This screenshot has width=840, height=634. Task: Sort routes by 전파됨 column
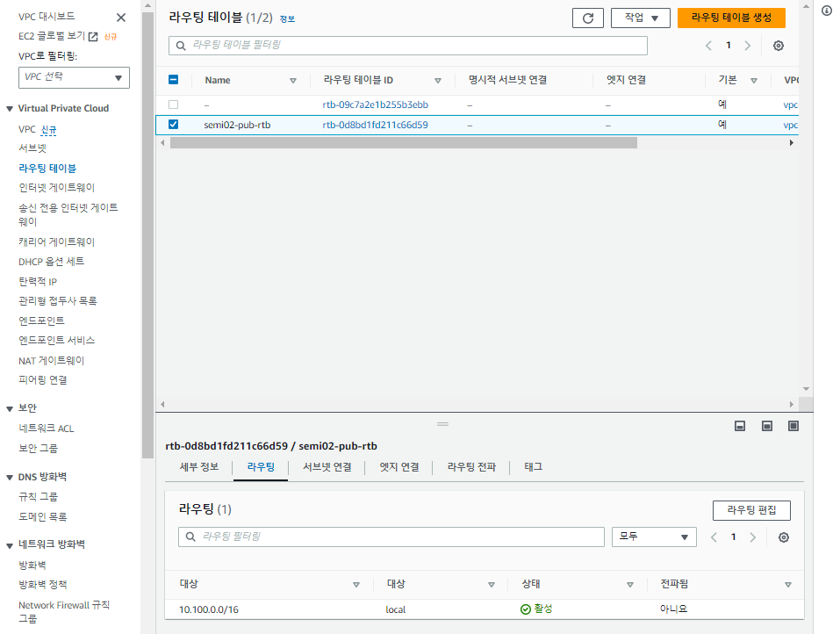click(x=788, y=585)
